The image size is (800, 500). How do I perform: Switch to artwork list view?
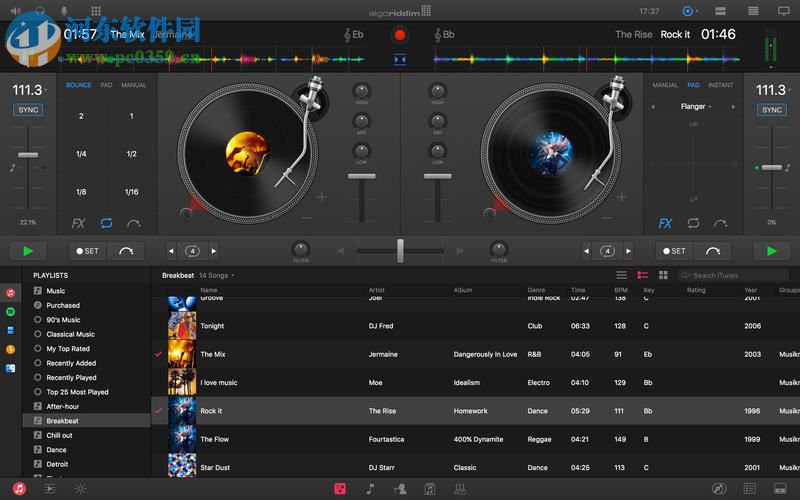pyautogui.click(x=642, y=276)
